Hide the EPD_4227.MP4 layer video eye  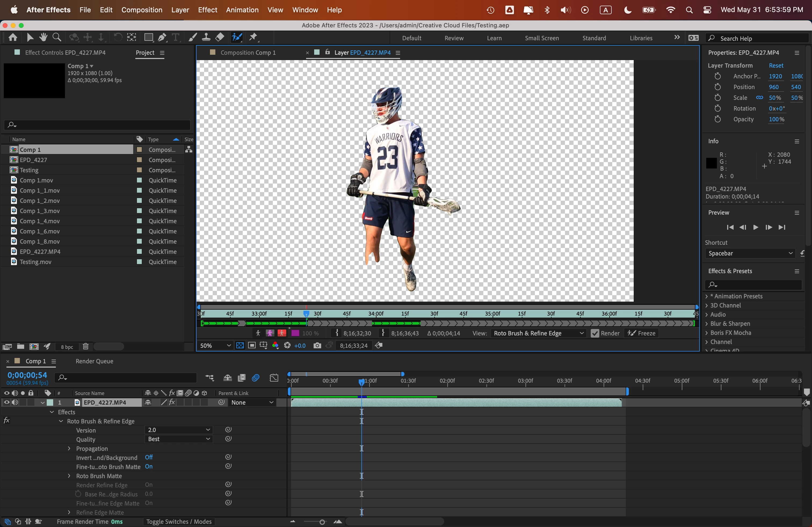point(6,402)
